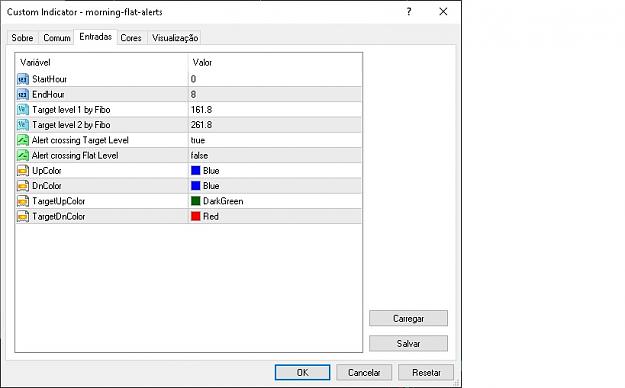Click the Alert crossing Target Level icon

pos(23,140)
